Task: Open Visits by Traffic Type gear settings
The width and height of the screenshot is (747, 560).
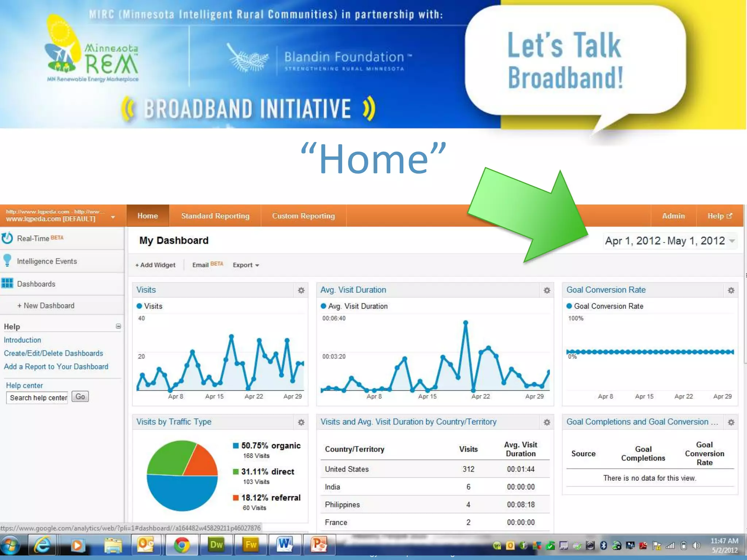Action: [x=301, y=422]
